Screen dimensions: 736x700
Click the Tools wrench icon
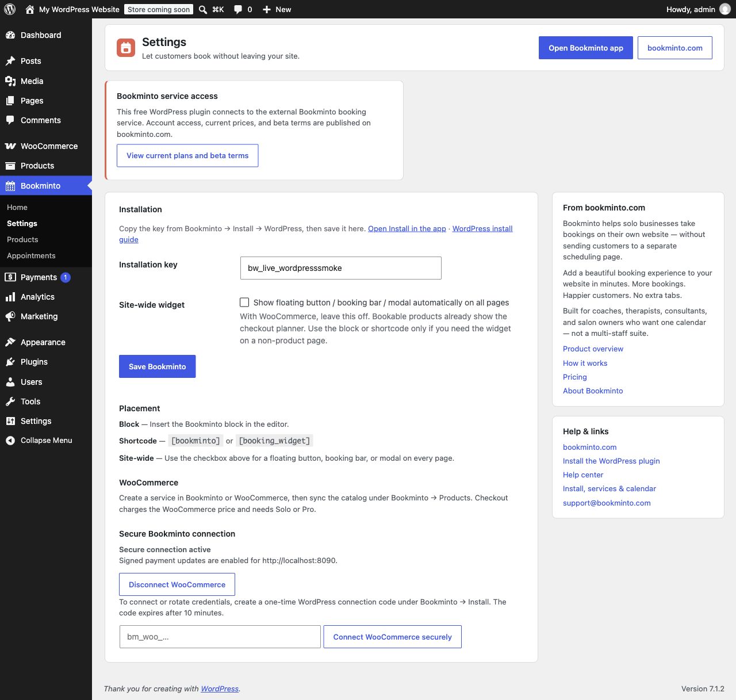(10, 401)
